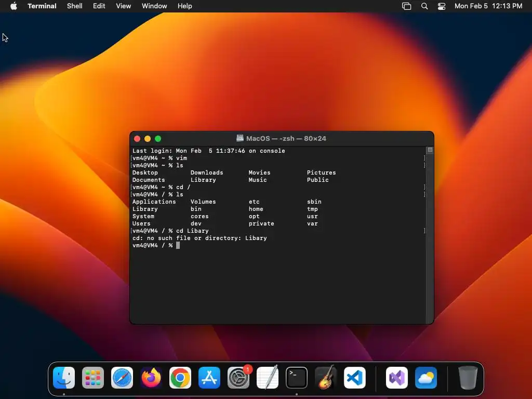The image size is (532, 399).
Task: Open Control Center in menu bar
Action: coord(442,6)
